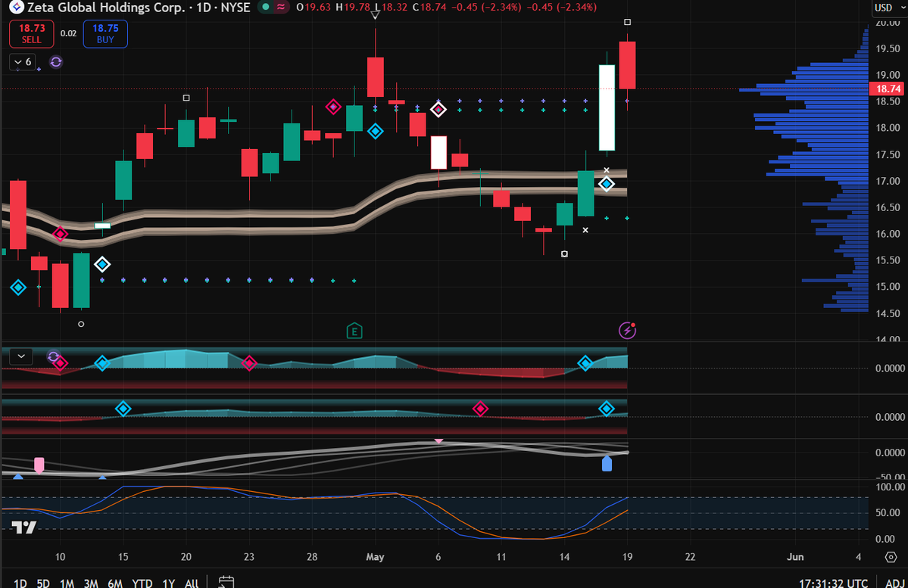Click the tall white candle before the last candle
Screen dimensions: 908x588
tap(607, 107)
